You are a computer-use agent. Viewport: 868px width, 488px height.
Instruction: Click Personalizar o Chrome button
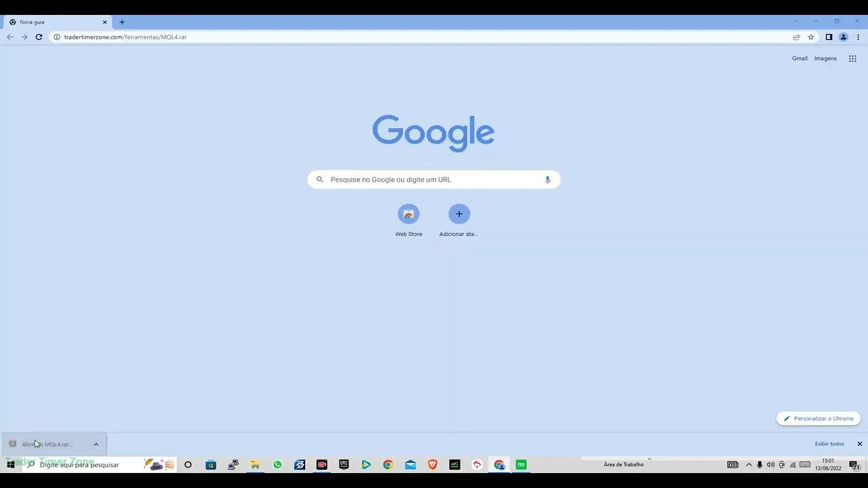point(818,418)
